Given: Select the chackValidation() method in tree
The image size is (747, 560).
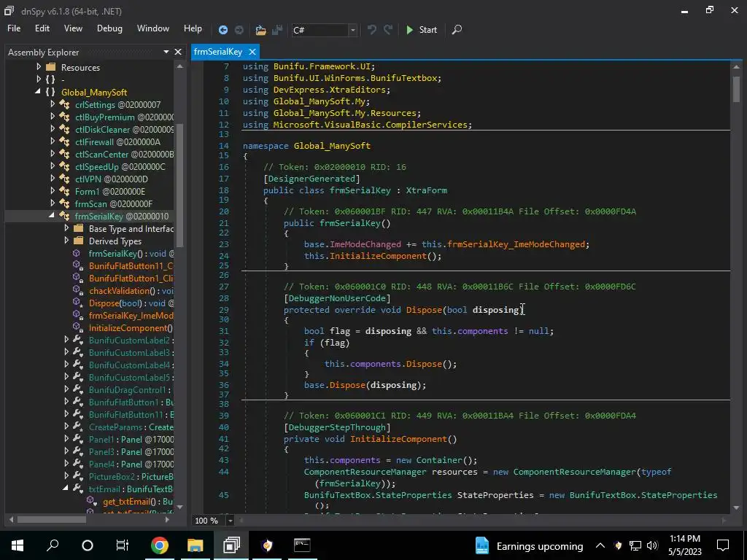Looking at the screenshot, I should point(131,290).
